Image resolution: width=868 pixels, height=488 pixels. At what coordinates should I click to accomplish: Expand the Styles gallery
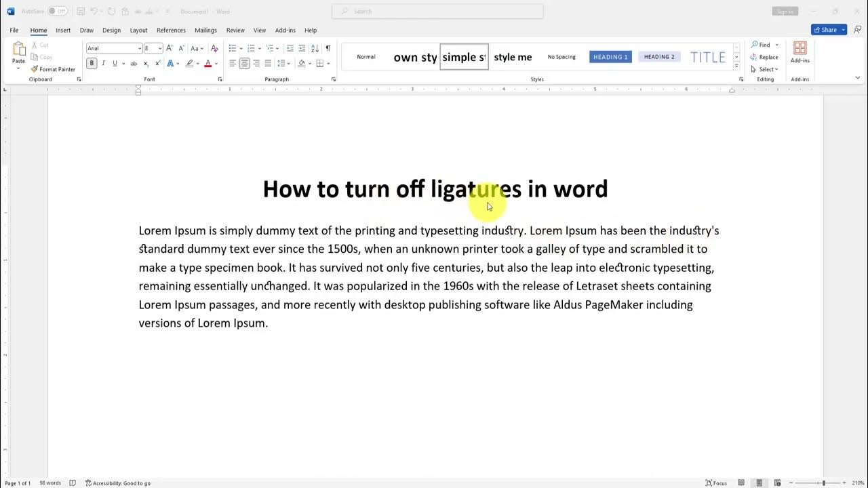pyautogui.click(x=736, y=66)
